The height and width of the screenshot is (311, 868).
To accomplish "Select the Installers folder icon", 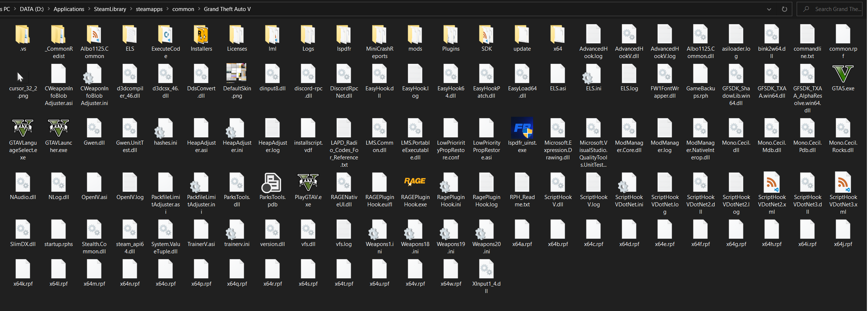I will (x=201, y=35).
